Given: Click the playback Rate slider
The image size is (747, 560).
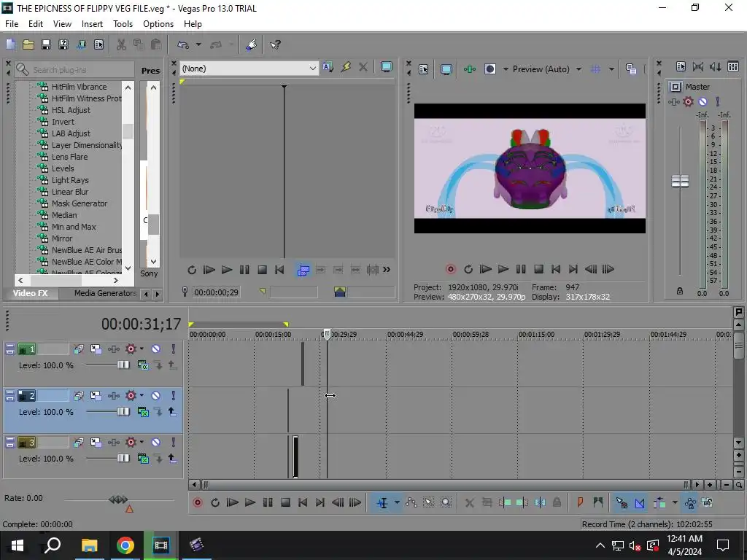Looking at the screenshot, I should click(x=119, y=499).
